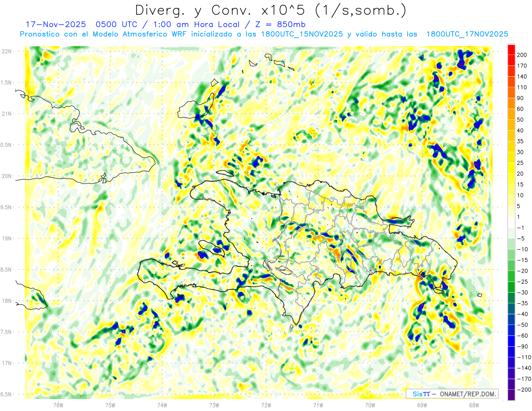Click the '9.5N' latitude label
Screen dimensions: 532x411
7,207
